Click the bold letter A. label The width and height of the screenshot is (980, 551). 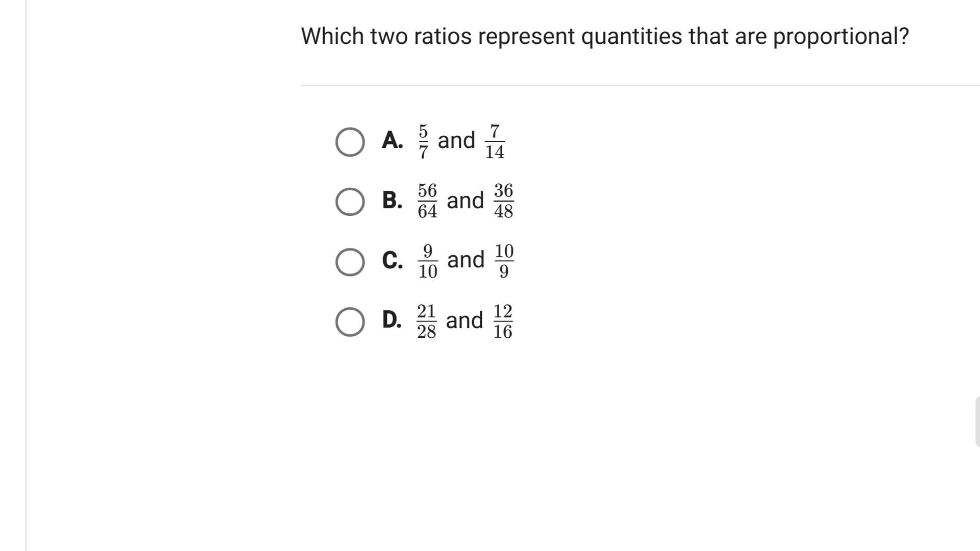click(x=392, y=140)
